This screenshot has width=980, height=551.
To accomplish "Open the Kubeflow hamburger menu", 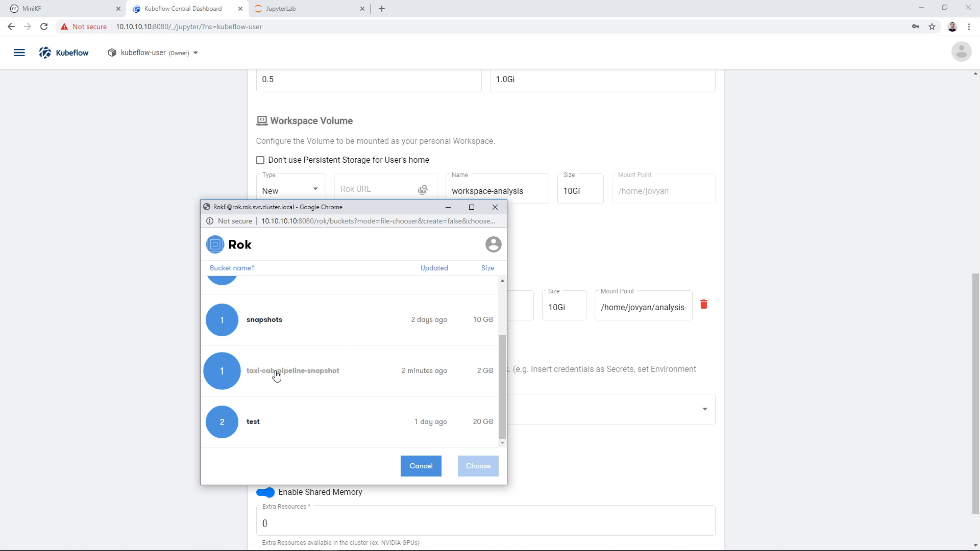I will [19, 53].
